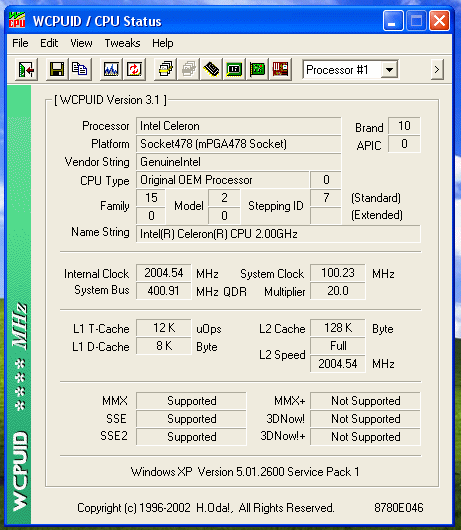461x530 pixels.
Task: Click the Platform value 'Socket478 (mPGA478 Socket)'
Action: tap(239, 144)
